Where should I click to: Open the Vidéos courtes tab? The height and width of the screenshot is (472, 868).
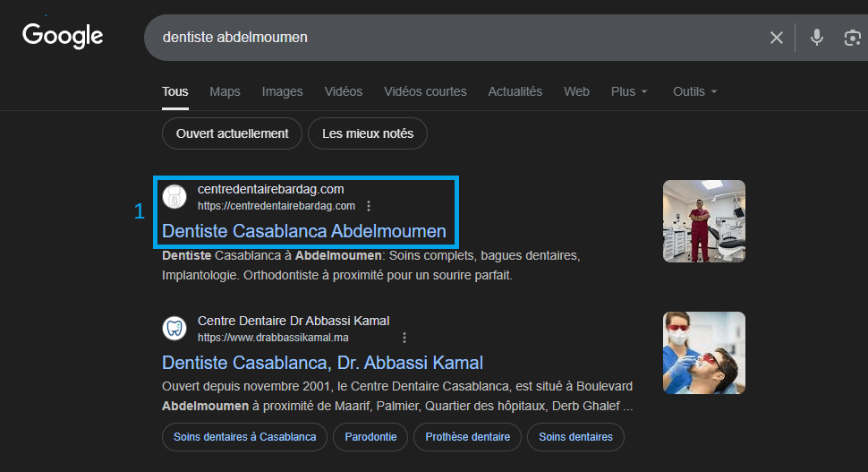[x=425, y=91]
